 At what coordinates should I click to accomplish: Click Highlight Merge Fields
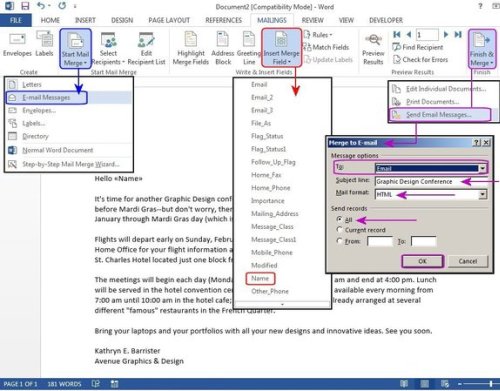pos(191,49)
